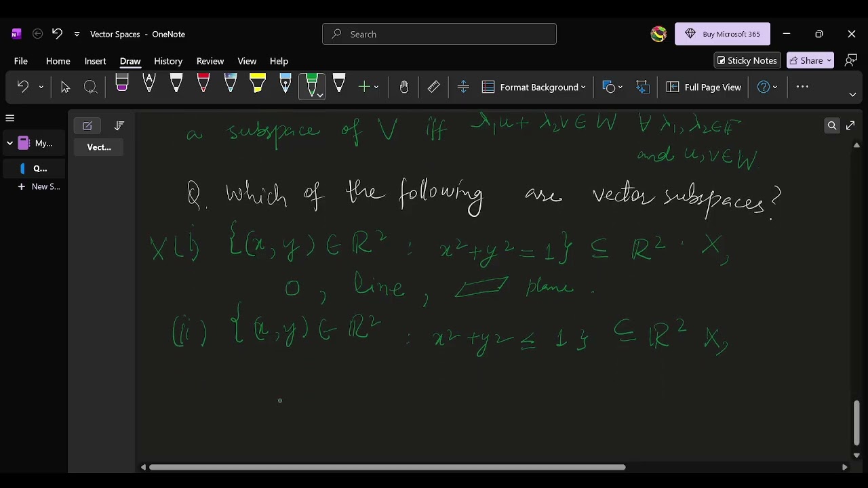Image resolution: width=868 pixels, height=488 pixels.
Task: Click the vertical scrollbar up arrow
Action: pyautogui.click(x=856, y=145)
